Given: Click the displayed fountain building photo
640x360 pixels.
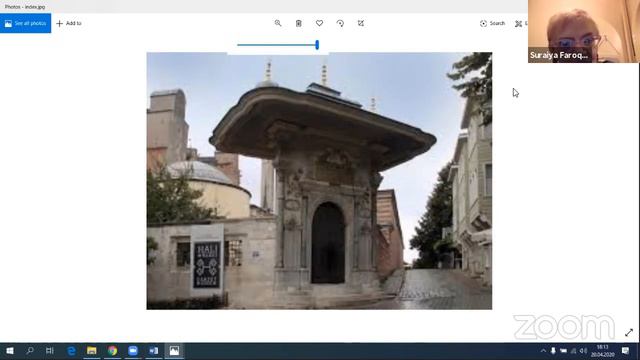Looking at the screenshot, I should coord(319,181).
